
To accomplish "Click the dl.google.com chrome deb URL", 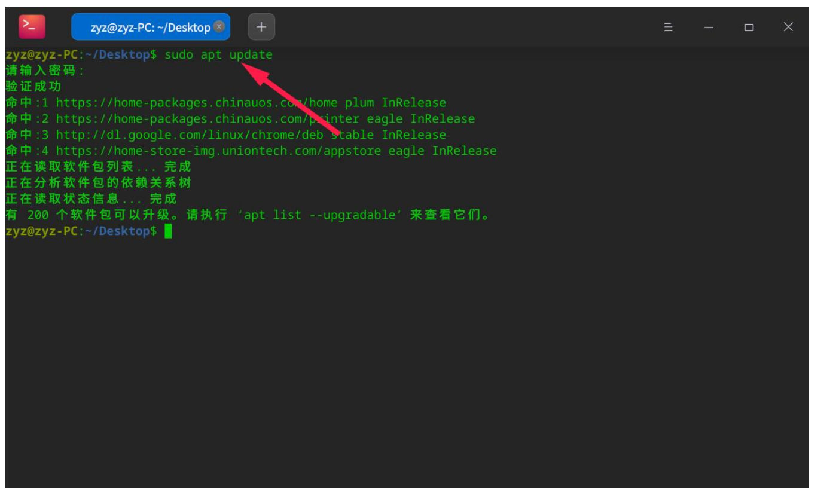I will point(189,135).
